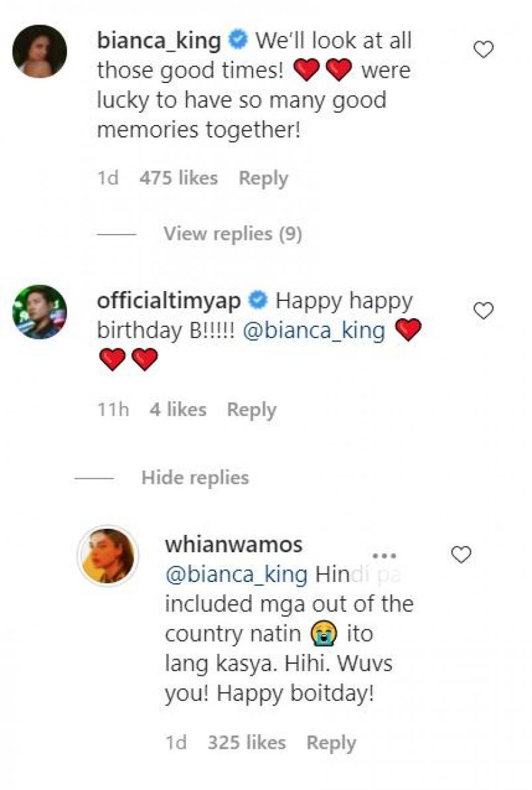Open officialtimyap's profile avatar
The image size is (532, 790).
[x=40, y=312]
